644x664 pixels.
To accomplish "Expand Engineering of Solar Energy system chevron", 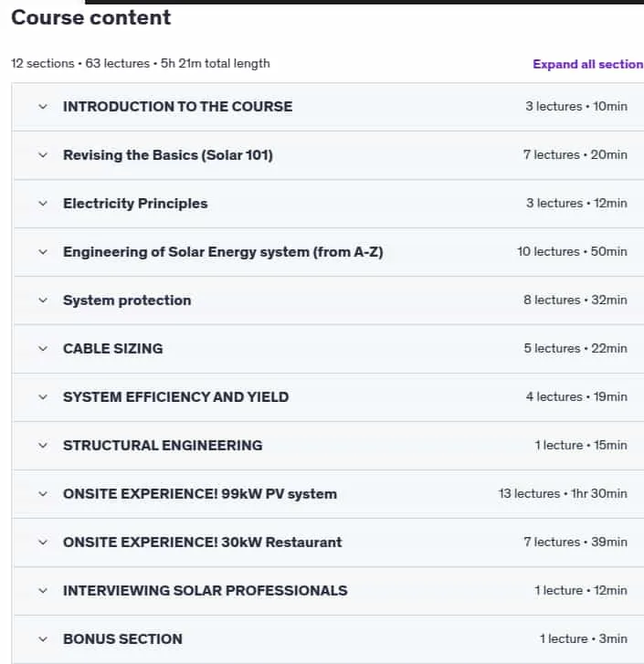I will pos(43,252).
